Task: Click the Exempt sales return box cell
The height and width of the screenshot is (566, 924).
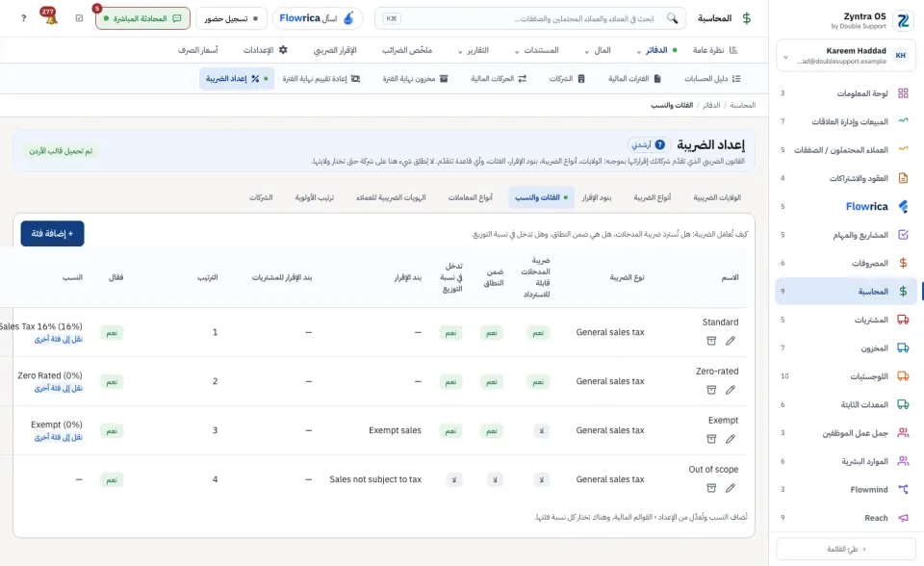Action: pos(395,430)
